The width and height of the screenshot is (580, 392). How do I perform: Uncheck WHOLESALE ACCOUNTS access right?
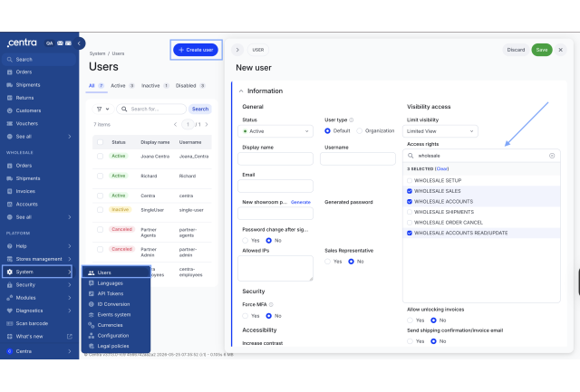[410, 202]
